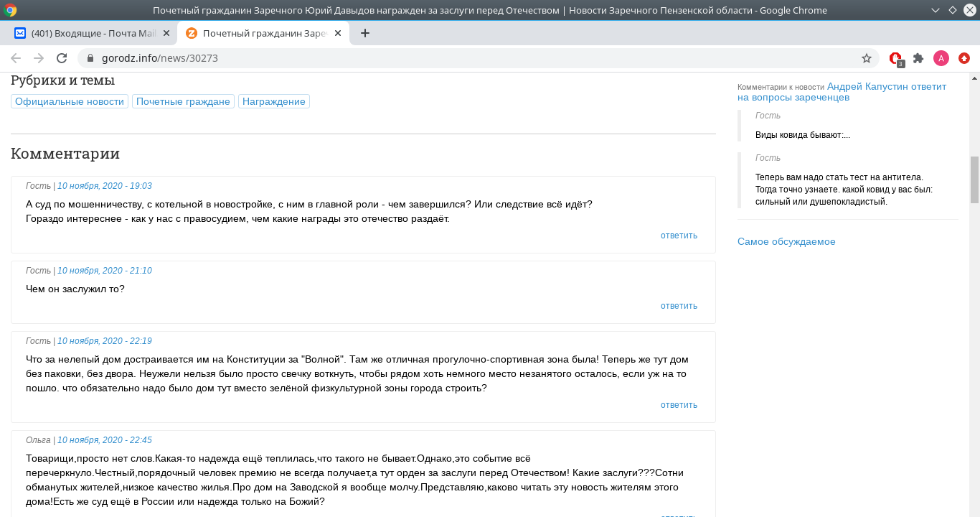The image size is (980, 517).
Task: Reply to the 21:10 comment
Action: point(679,306)
